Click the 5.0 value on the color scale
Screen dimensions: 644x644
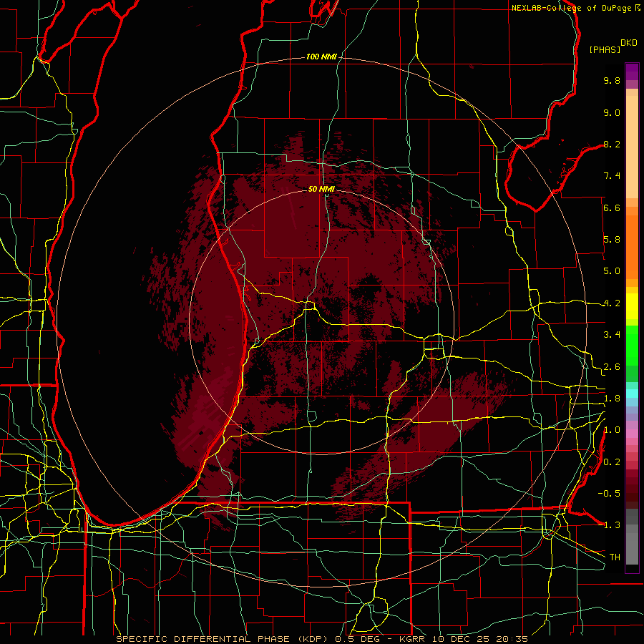pyautogui.click(x=612, y=271)
